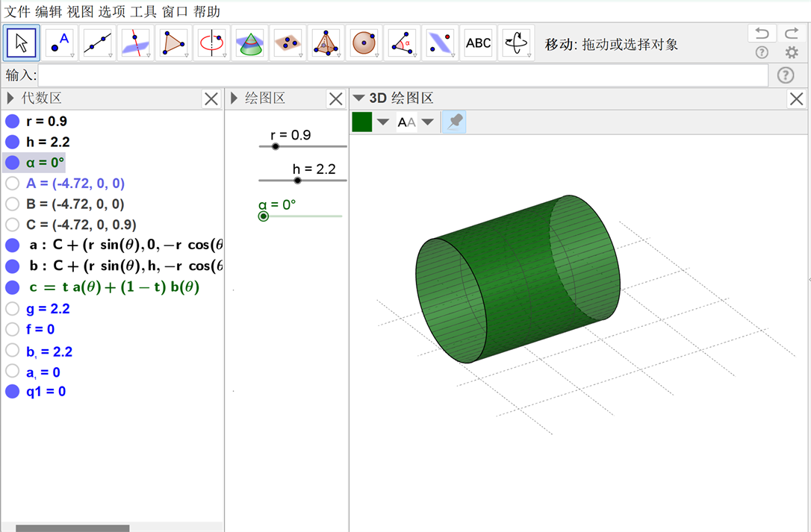
Task: Open the 工具 menu
Action: point(143,11)
